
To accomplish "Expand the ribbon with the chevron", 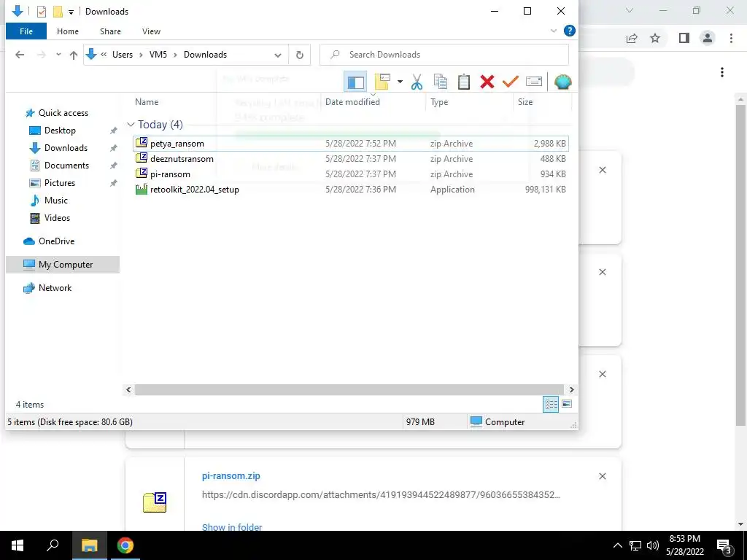I will click(x=554, y=31).
